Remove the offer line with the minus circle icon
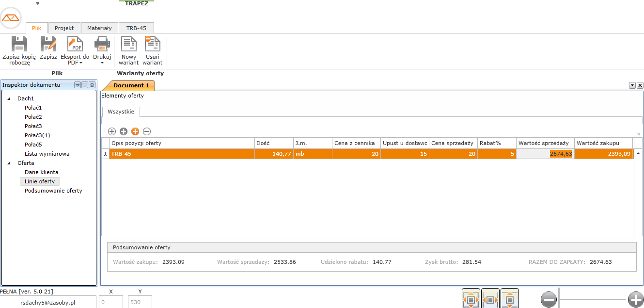Viewport: 644px width, 308px height. [x=147, y=131]
